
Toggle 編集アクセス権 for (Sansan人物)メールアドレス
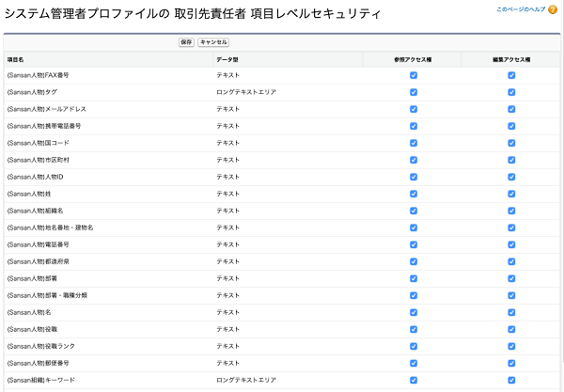511,109
